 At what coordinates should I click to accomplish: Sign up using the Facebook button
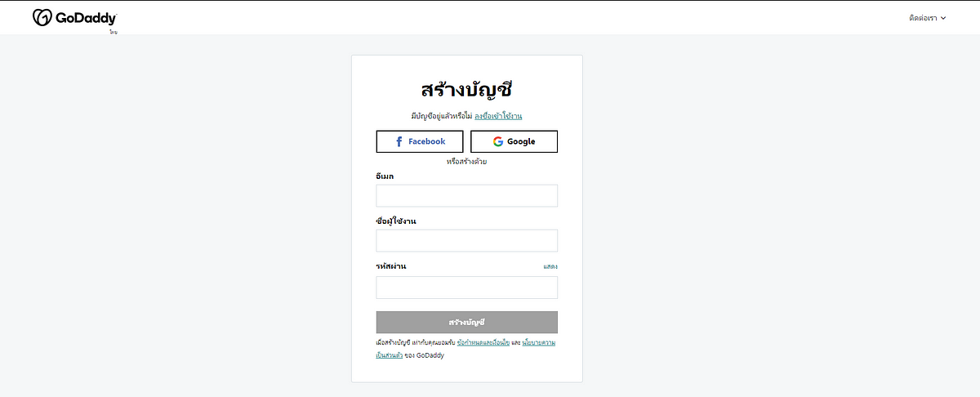point(420,141)
